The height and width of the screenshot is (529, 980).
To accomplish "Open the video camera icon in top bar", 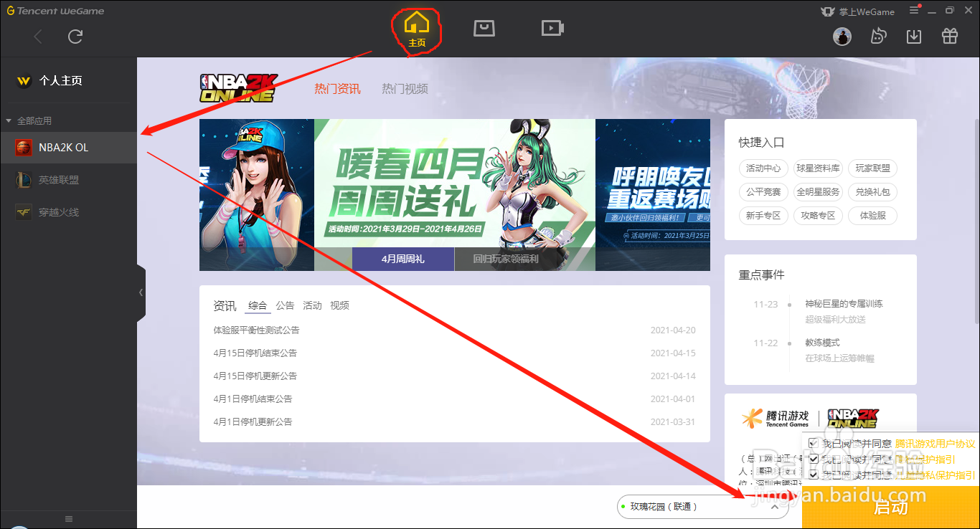I will (552, 28).
